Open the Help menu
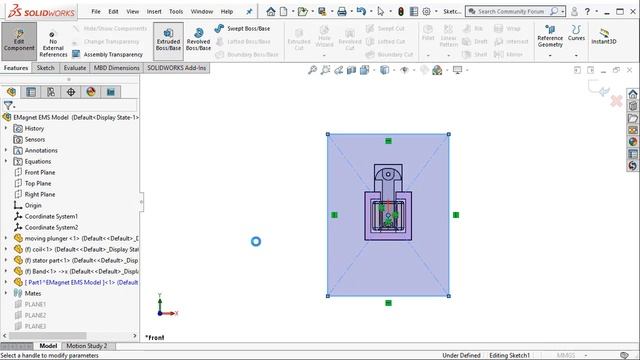The width and height of the screenshot is (640, 360). pyautogui.click(x=227, y=11)
